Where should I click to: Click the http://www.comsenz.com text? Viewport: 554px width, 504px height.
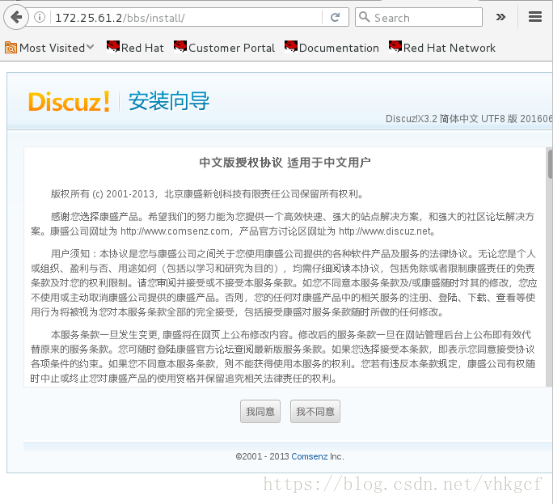tap(175, 232)
